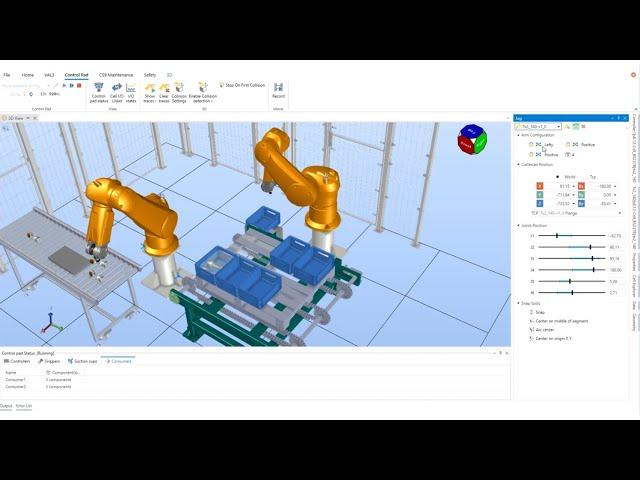Click the red X axis button in Jog
Screen dimensions: 640x480
coord(540,186)
